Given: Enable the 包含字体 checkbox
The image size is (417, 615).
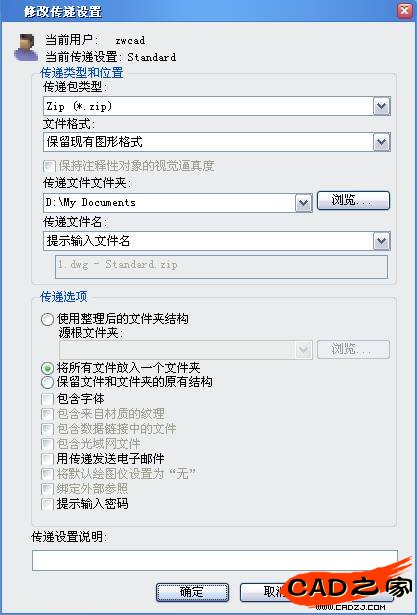Looking at the screenshot, I should click(47, 400).
